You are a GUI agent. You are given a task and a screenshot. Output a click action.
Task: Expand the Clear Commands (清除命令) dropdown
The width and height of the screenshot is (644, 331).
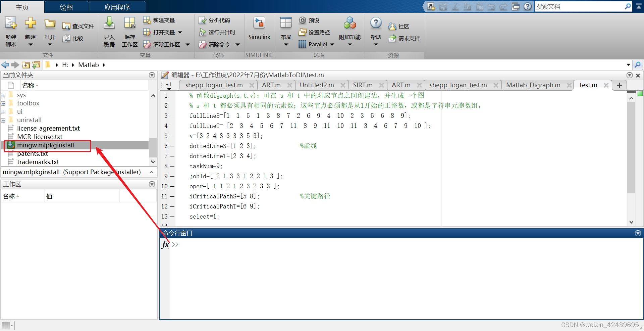coord(237,45)
